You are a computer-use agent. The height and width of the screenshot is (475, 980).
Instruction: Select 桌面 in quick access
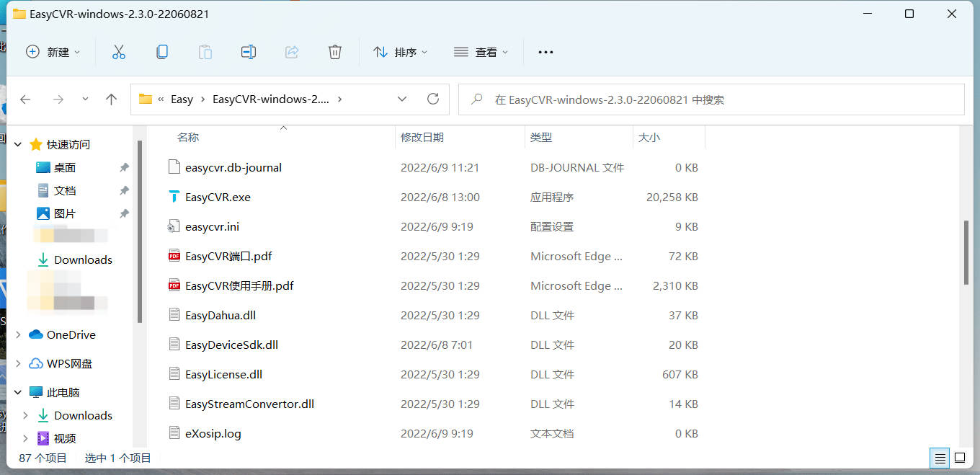[64, 167]
